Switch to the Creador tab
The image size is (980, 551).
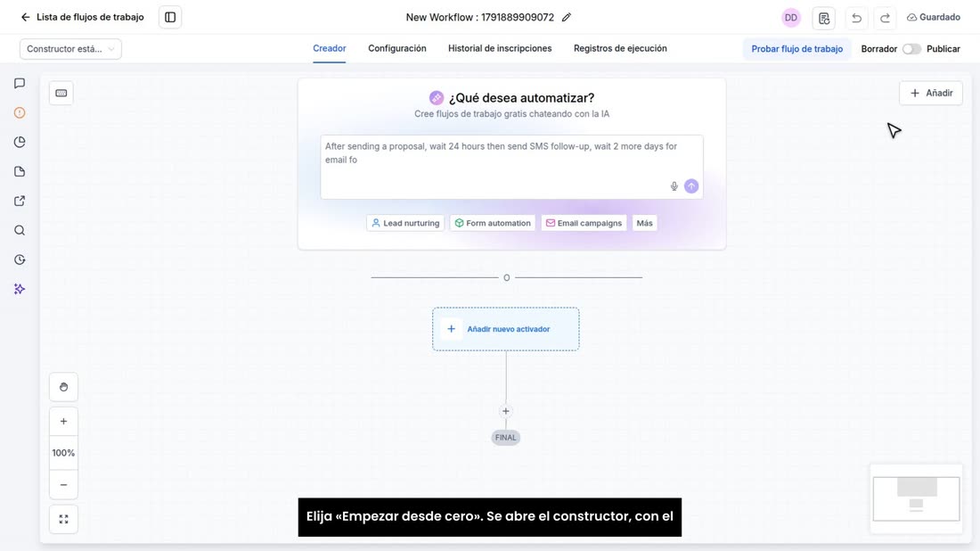(330, 49)
